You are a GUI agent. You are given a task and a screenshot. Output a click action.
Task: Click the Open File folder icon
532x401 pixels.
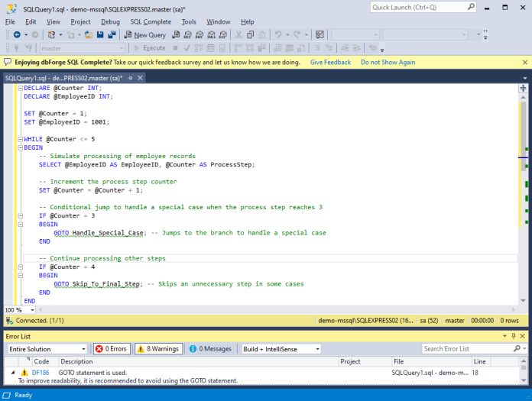(x=89, y=34)
